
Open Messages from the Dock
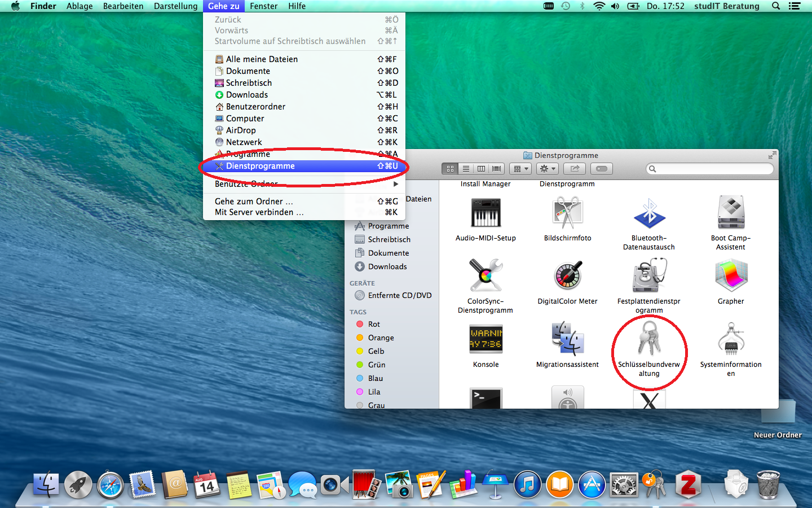pos(303,484)
